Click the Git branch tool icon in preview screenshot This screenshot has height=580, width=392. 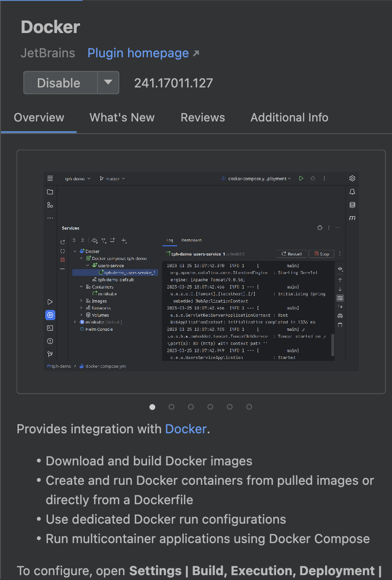[50, 354]
